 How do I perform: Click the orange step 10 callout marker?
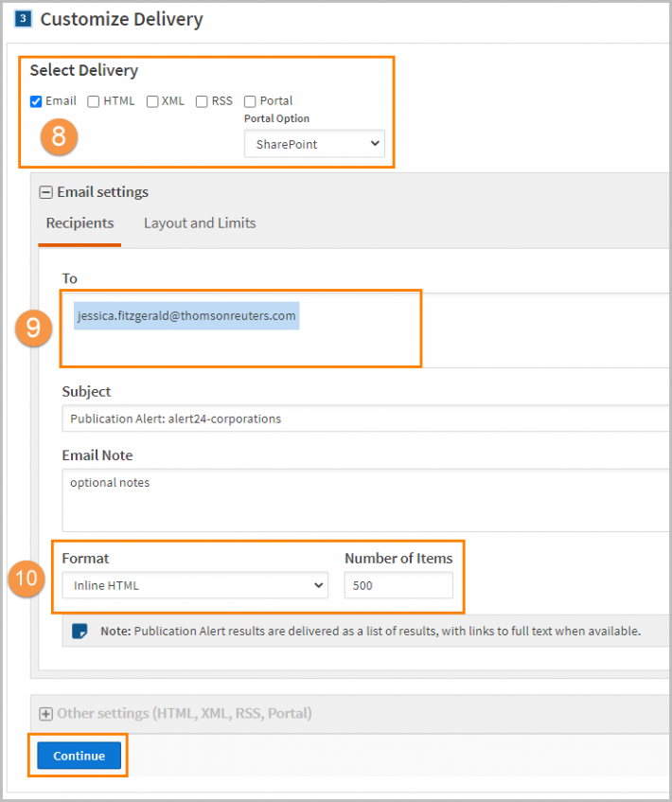[27, 578]
